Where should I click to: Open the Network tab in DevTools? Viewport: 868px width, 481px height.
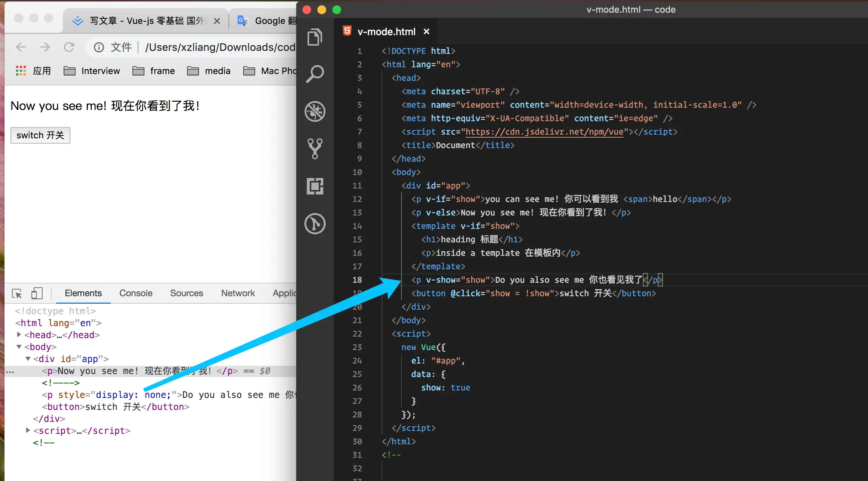238,293
